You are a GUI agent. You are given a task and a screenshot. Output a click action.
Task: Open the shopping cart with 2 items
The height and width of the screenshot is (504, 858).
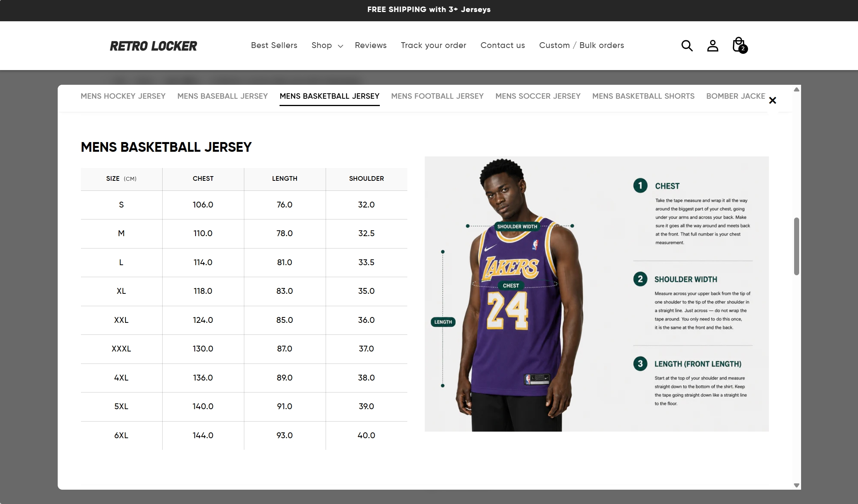tap(740, 45)
